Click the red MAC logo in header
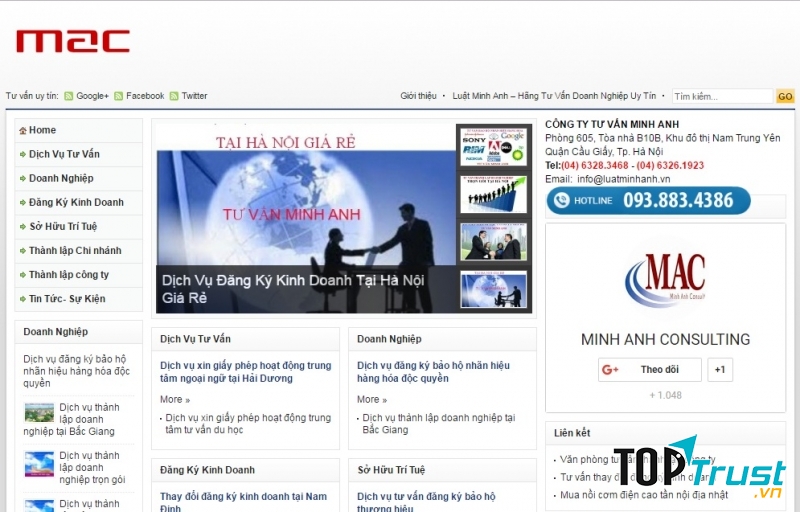The image size is (800, 512). click(73, 41)
